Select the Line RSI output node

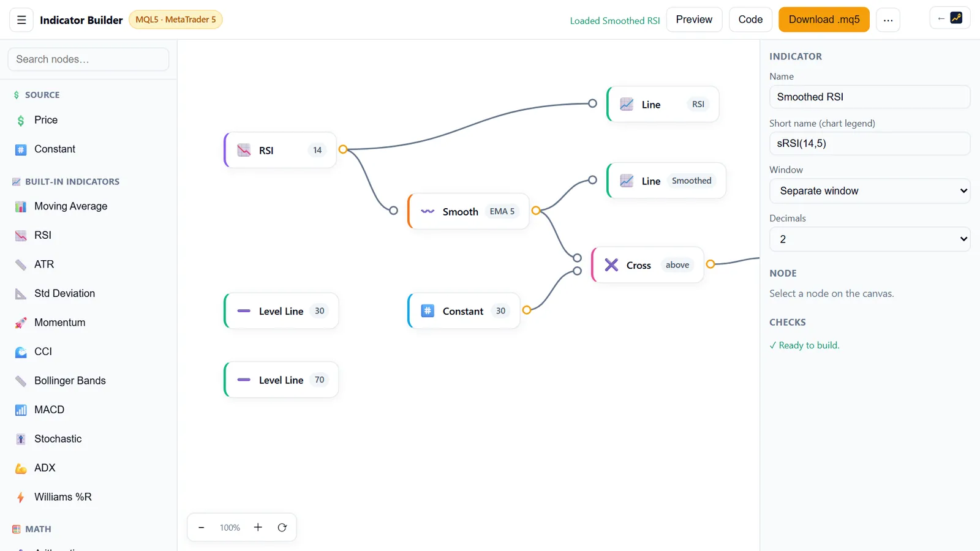(663, 104)
